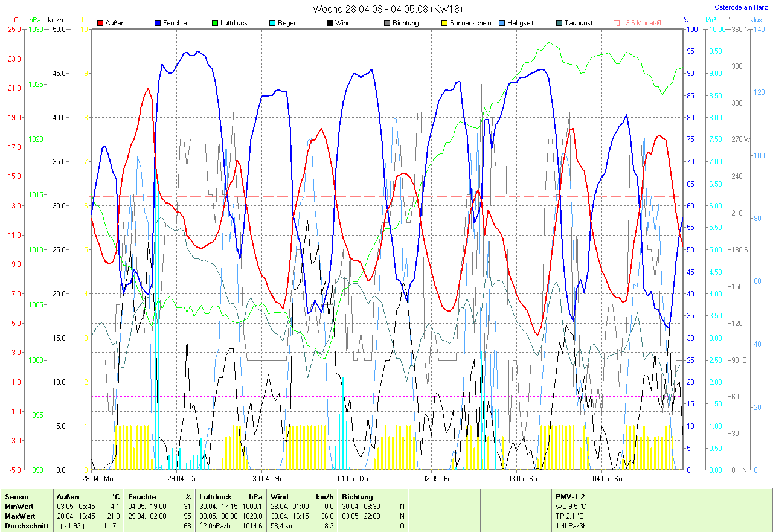Toggle the 13.6 Monat-Ø legend box

coord(617,23)
